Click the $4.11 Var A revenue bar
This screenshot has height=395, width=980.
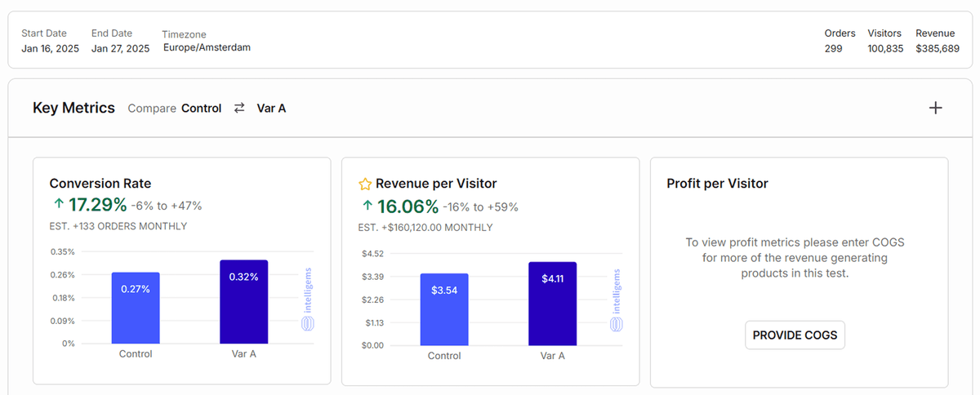coord(552,304)
